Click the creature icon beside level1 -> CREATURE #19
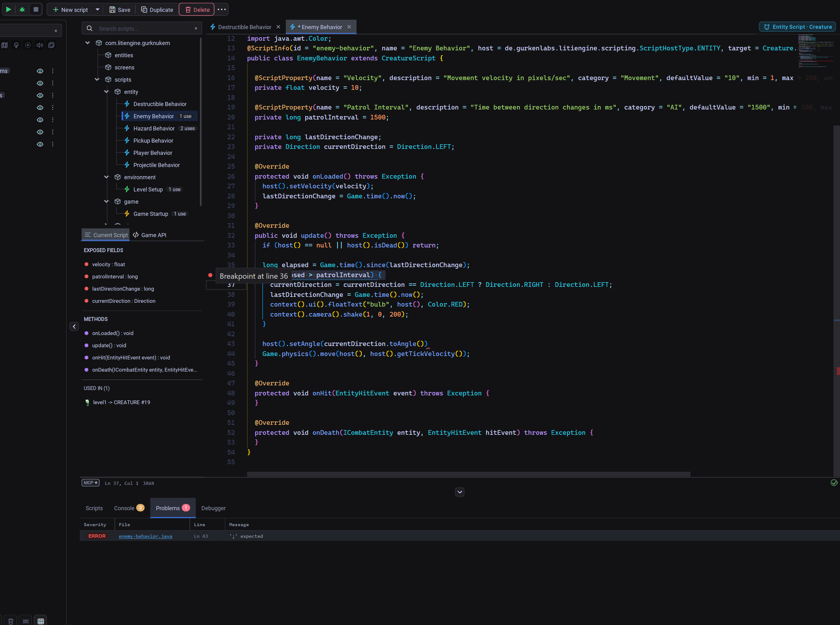 [x=87, y=402]
